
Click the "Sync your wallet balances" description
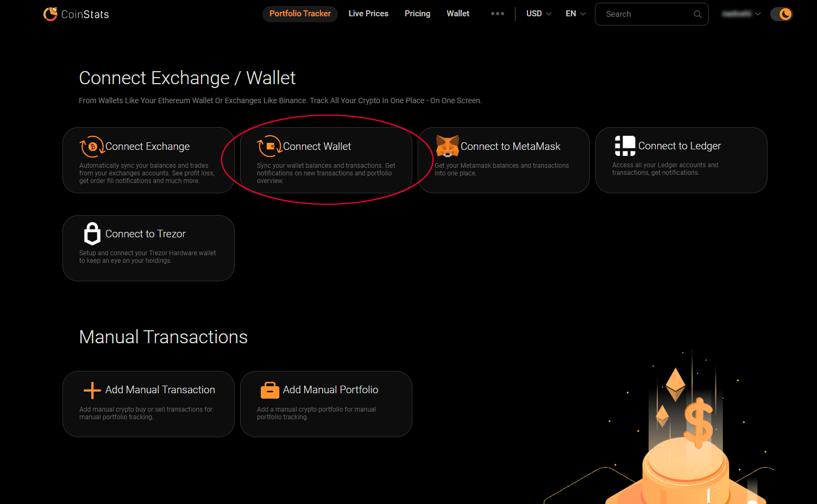tap(326, 173)
